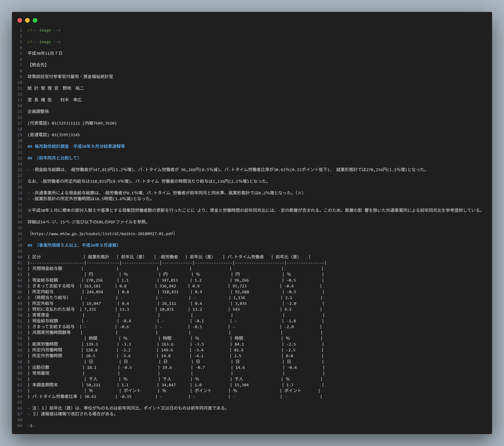Click the red close window button

pyautogui.click(x=20, y=20)
